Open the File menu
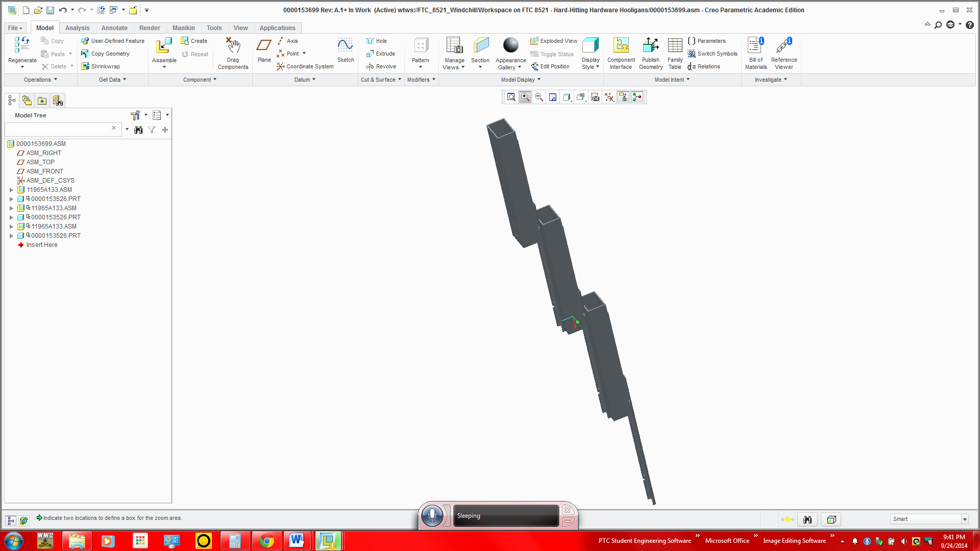Viewport: 980px width, 551px height. [x=14, y=28]
